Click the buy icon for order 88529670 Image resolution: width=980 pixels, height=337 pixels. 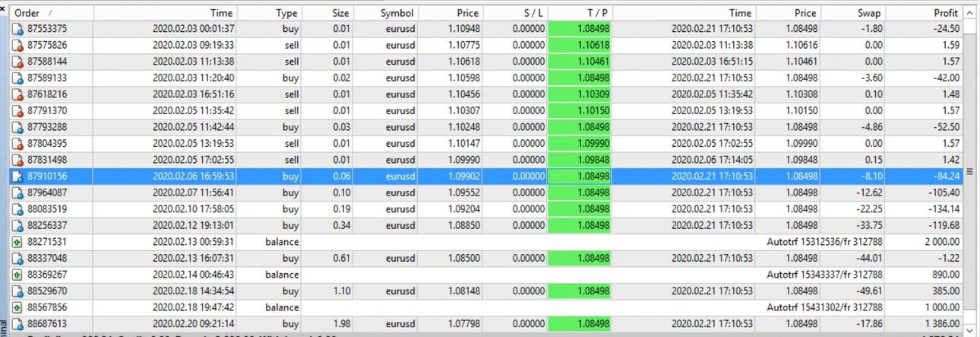click(x=17, y=291)
